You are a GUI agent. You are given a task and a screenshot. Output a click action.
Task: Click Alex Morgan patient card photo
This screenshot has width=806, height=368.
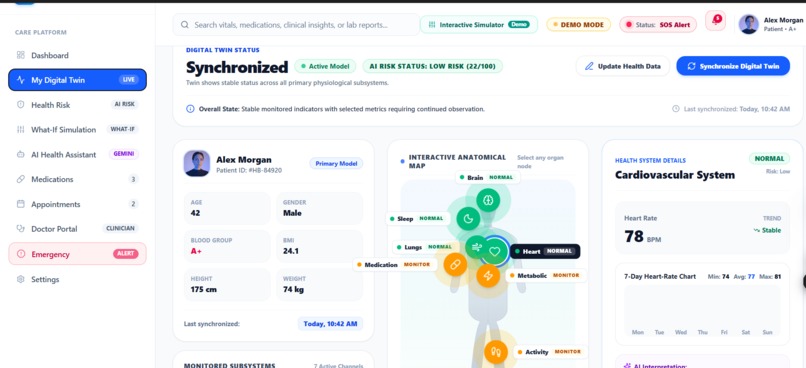(x=197, y=163)
